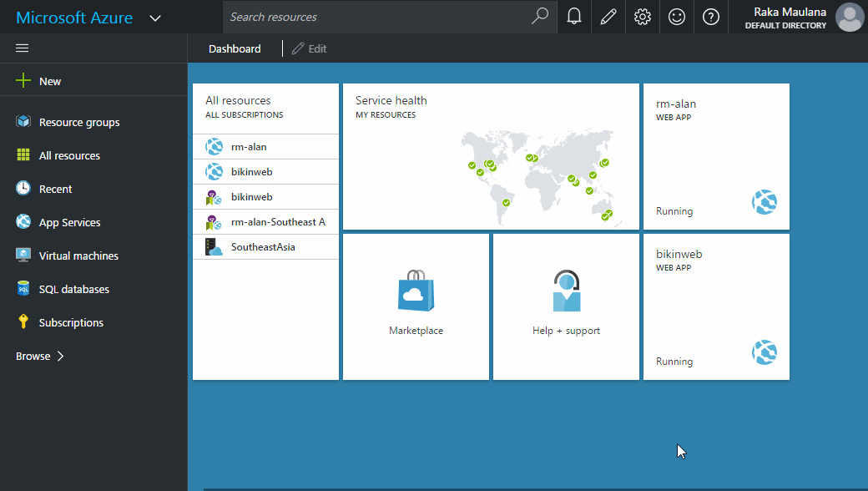Click the Dashboard title
This screenshot has width=868, height=491.
tap(235, 48)
